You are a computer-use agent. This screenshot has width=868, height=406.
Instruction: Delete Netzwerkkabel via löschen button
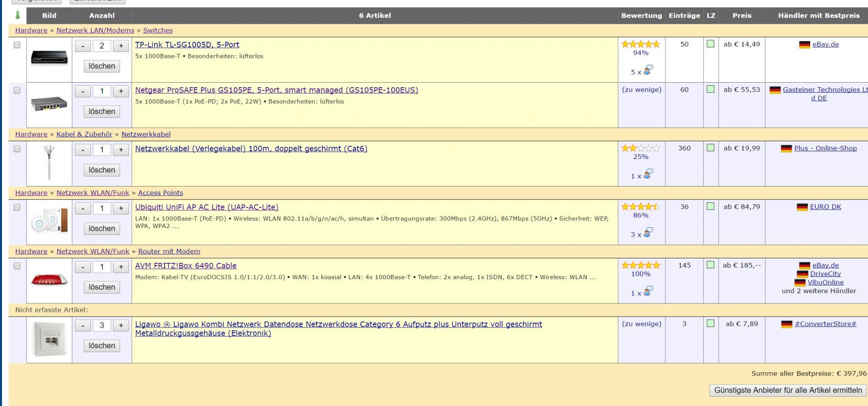click(102, 170)
